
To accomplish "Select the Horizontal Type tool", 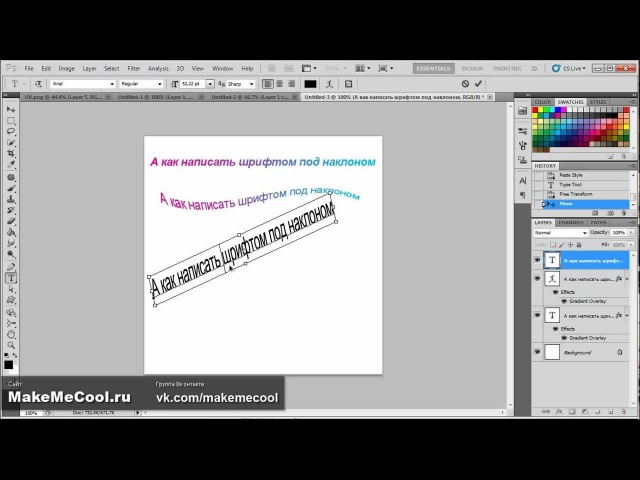I will coord(11,278).
